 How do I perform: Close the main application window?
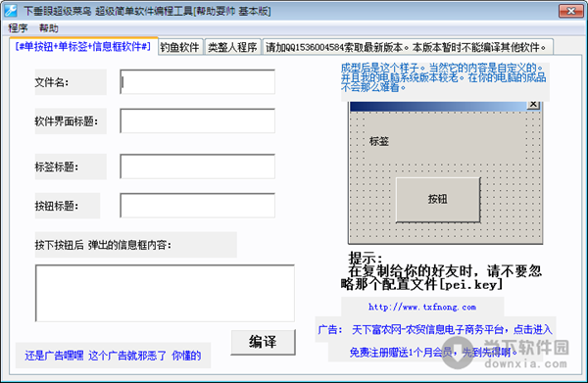pos(570,11)
